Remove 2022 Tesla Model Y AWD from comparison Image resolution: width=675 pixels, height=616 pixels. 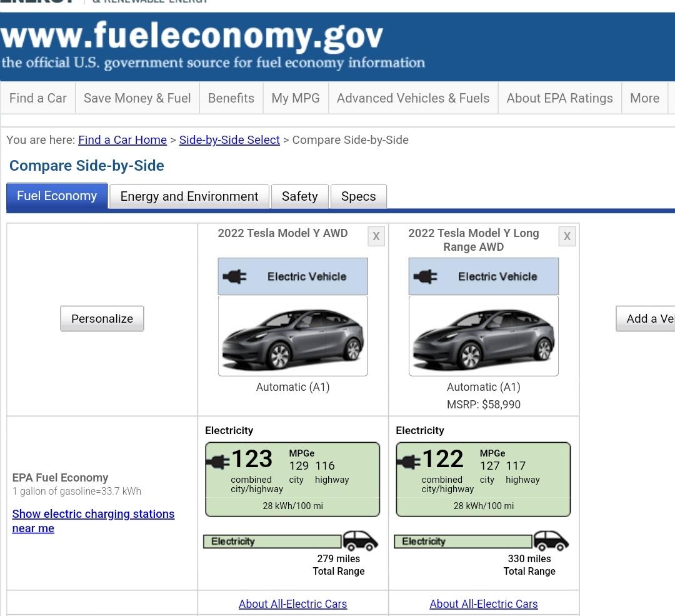[376, 236]
